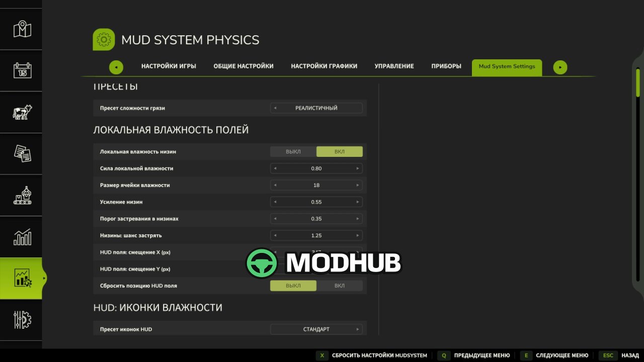The width and height of the screenshot is (644, 362).
Task: Open the statistics bar chart icon
Action: pos(22,237)
